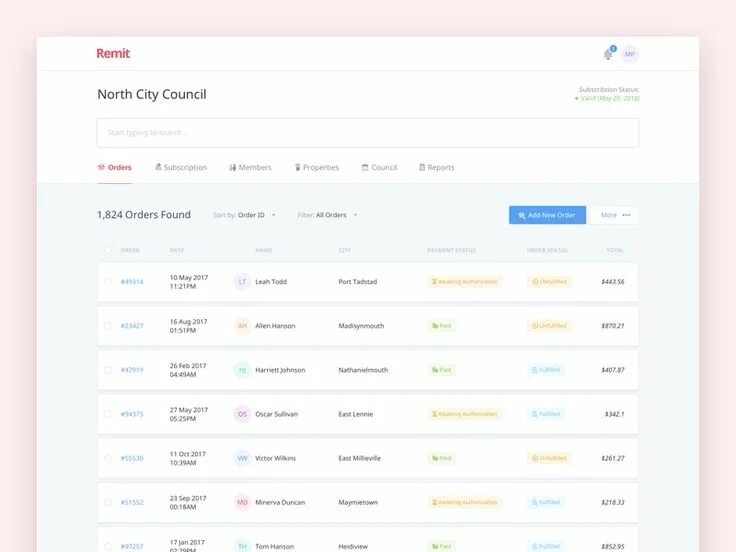Click Unfulfilled badge in Leah Todd row
This screenshot has width=736, height=552.
pos(549,282)
